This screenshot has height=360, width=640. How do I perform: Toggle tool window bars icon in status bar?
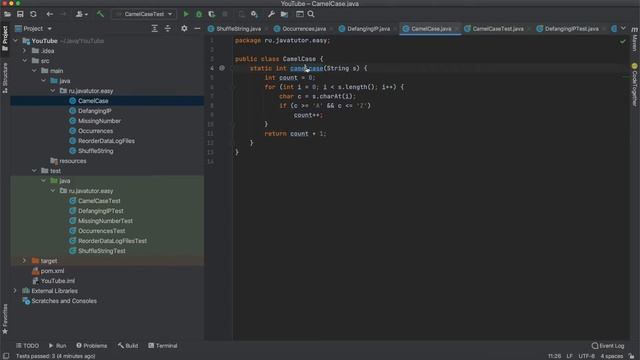point(6,356)
